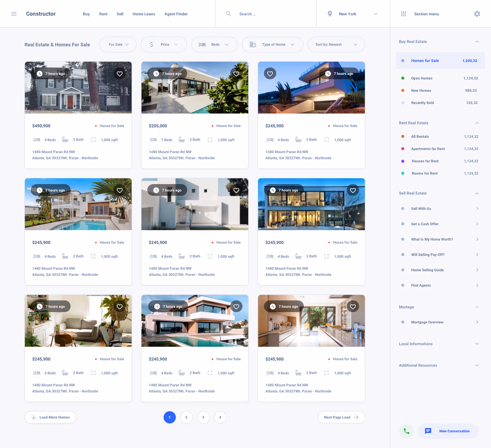
Task: Click green dot beside Open Homes
Action: pyautogui.click(x=403, y=78)
